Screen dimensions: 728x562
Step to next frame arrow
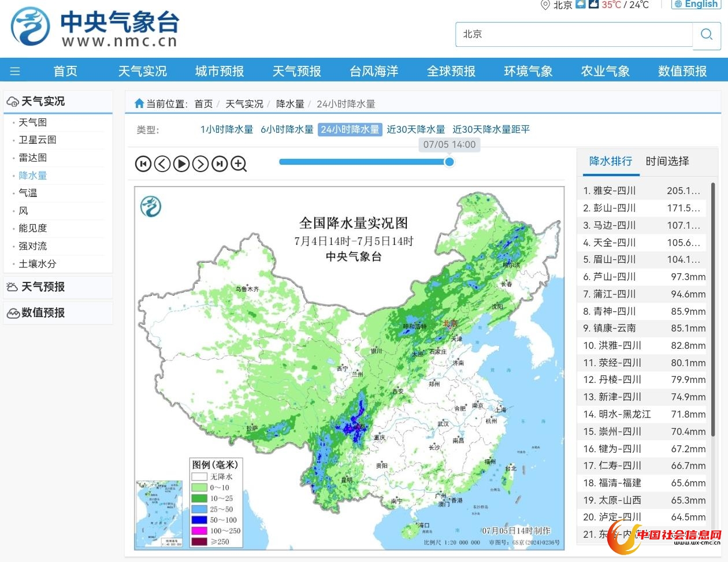(200, 164)
